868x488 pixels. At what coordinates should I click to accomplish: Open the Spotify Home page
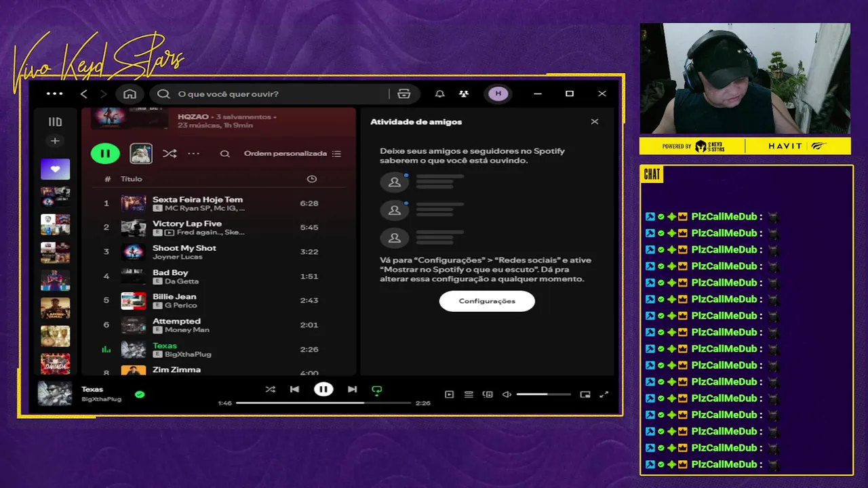pos(130,94)
